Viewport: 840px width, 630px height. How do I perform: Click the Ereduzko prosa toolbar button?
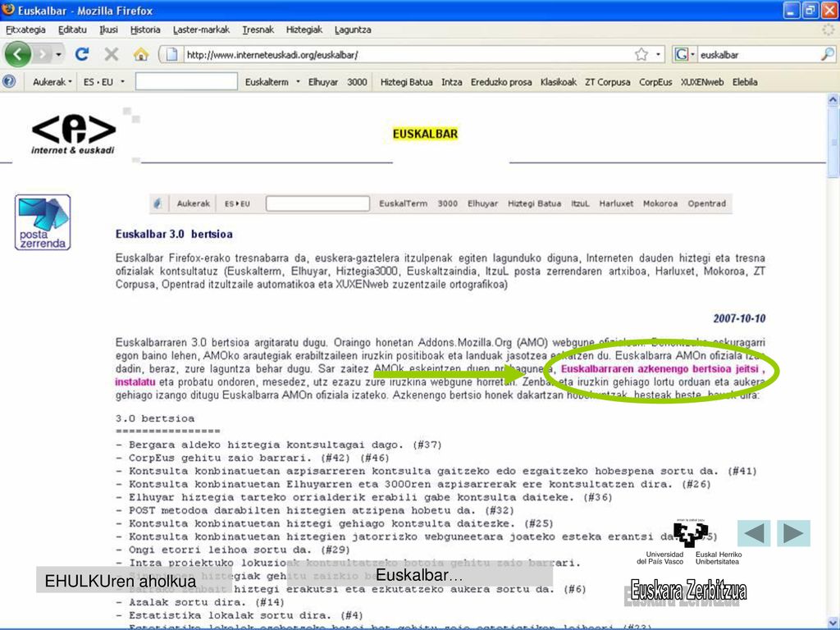point(501,82)
